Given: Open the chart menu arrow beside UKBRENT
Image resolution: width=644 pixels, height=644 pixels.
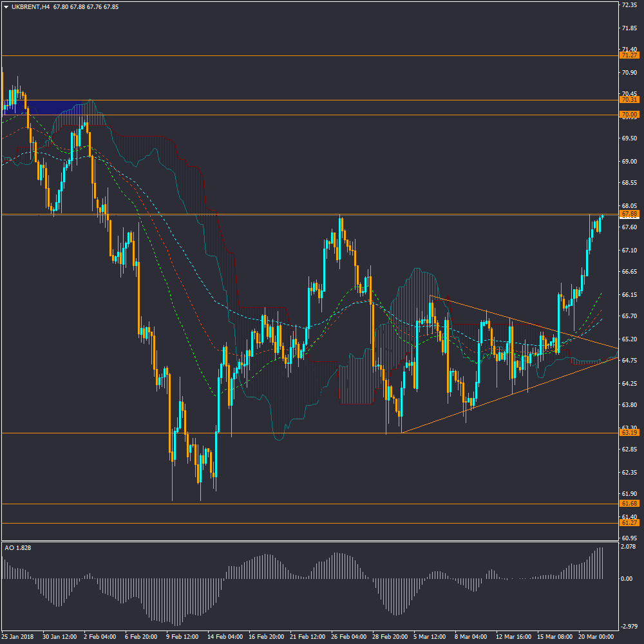Looking at the screenshot, I should (6, 7).
